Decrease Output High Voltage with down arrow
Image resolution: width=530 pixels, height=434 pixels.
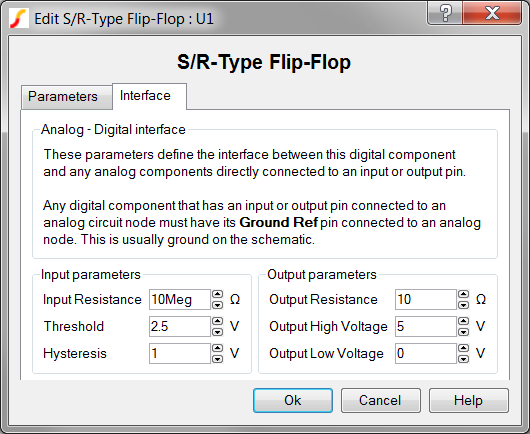(x=464, y=332)
